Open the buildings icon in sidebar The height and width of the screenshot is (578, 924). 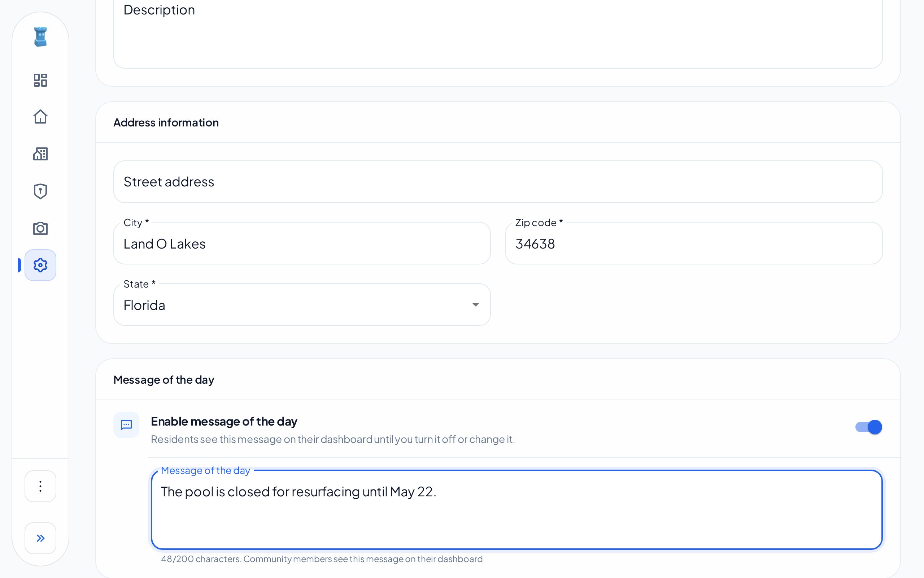coord(40,154)
